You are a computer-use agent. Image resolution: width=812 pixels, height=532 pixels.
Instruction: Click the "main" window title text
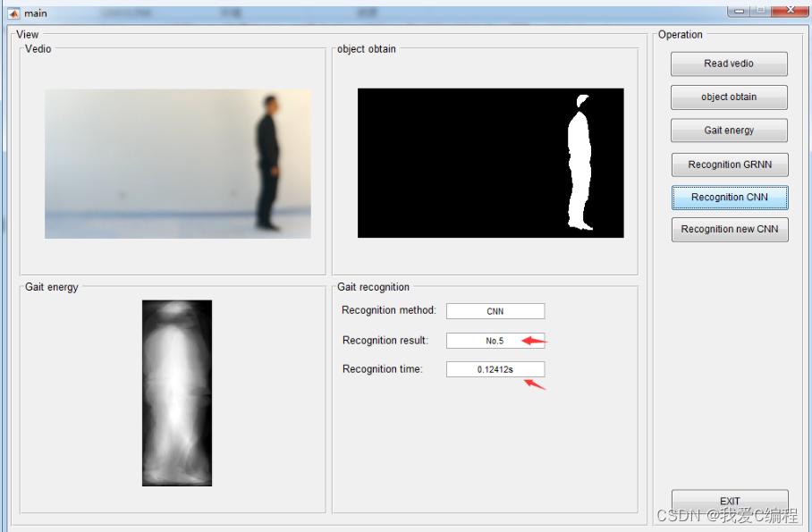[36, 13]
